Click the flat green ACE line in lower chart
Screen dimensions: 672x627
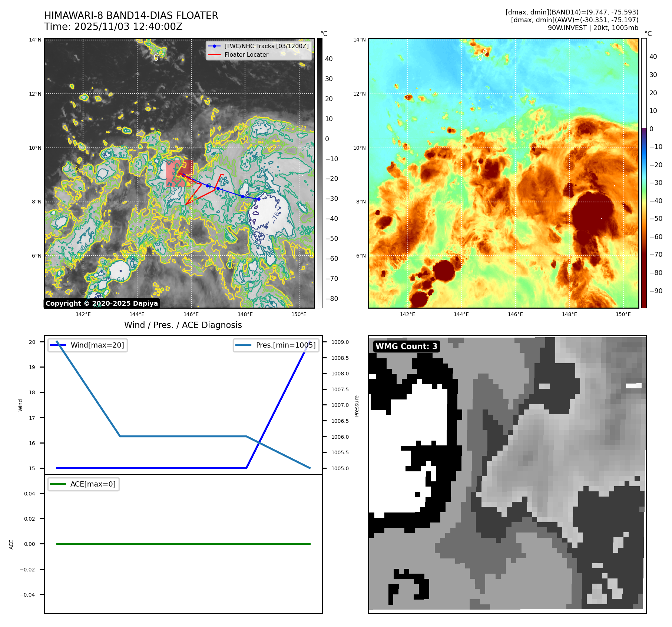(183, 544)
